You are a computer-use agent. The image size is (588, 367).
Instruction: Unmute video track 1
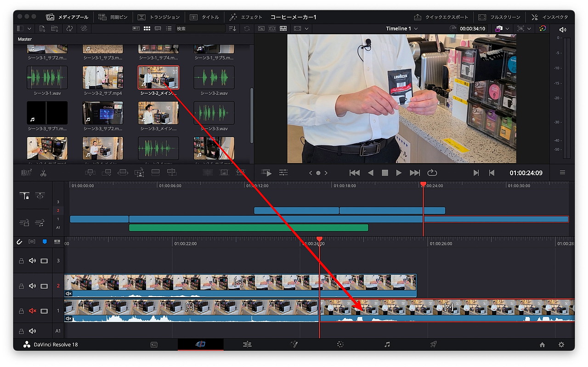coord(32,311)
